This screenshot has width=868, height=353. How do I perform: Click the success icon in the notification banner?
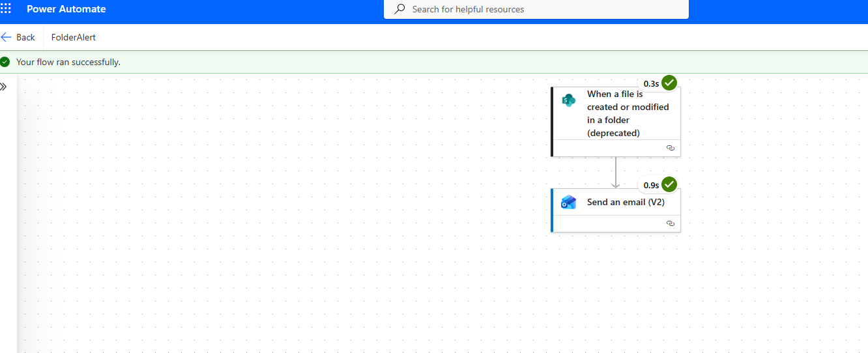click(x=5, y=62)
